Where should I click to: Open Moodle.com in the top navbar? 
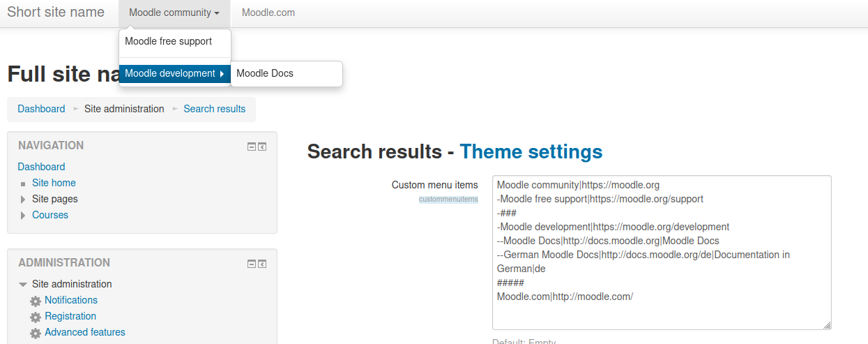[x=268, y=13]
